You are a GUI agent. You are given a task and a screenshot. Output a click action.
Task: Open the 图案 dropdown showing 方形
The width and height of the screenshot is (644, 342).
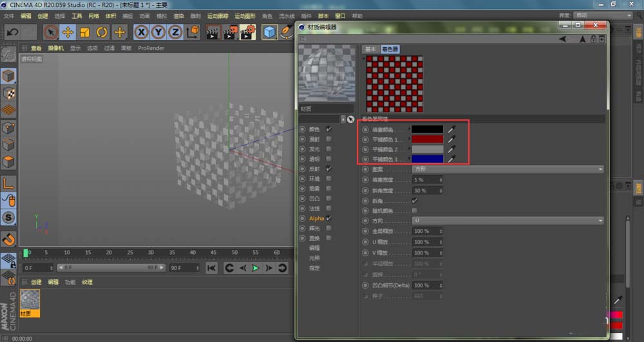point(508,169)
